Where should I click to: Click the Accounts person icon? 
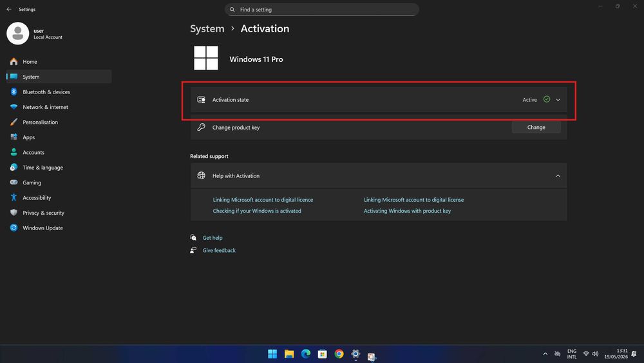[x=14, y=152]
